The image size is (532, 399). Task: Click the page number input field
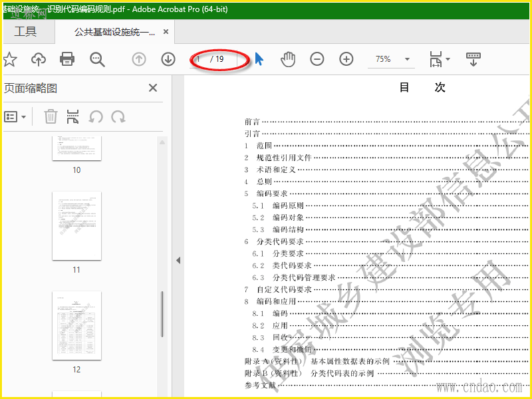coord(199,59)
